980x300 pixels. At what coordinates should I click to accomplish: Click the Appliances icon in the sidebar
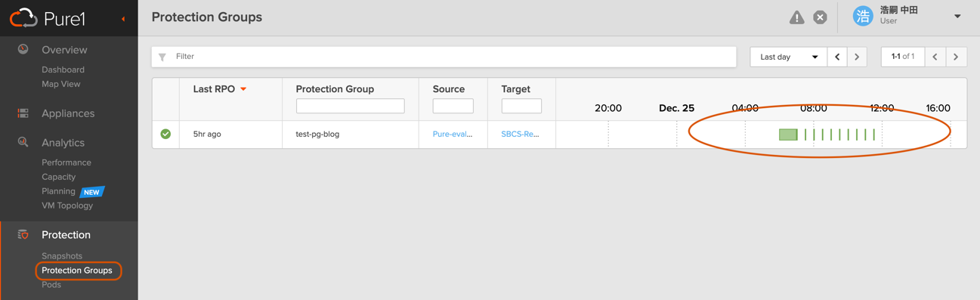point(23,113)
